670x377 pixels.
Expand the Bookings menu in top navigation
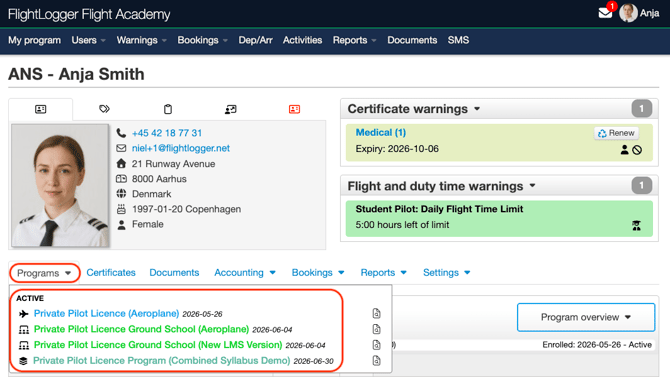(203, 40)
